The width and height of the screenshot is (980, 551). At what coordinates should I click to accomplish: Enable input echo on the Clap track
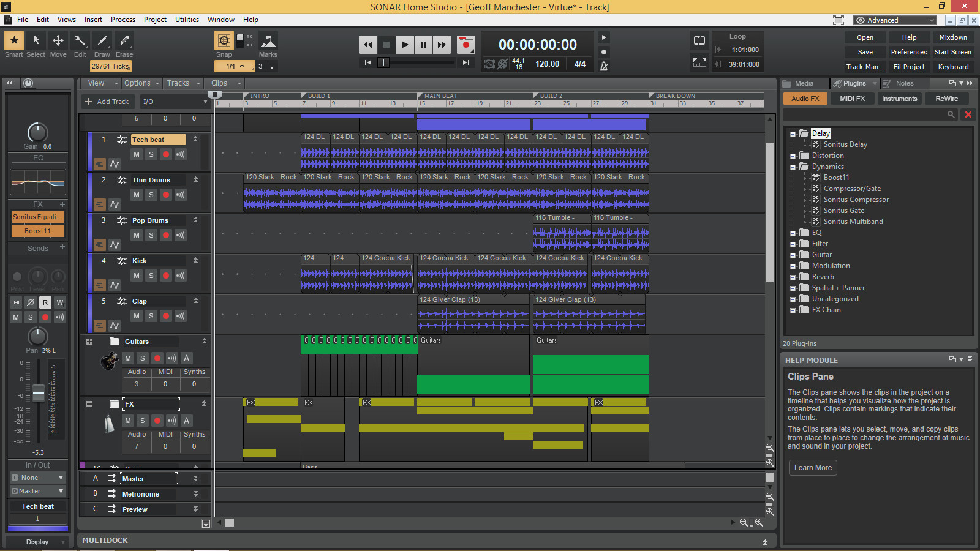180,316
